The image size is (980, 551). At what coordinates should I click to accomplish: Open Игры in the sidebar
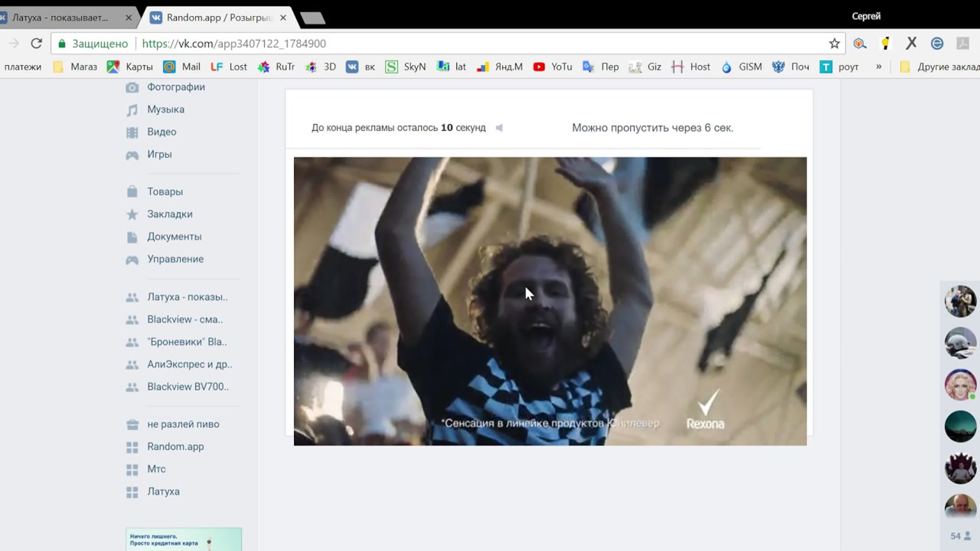coord(159,154)
